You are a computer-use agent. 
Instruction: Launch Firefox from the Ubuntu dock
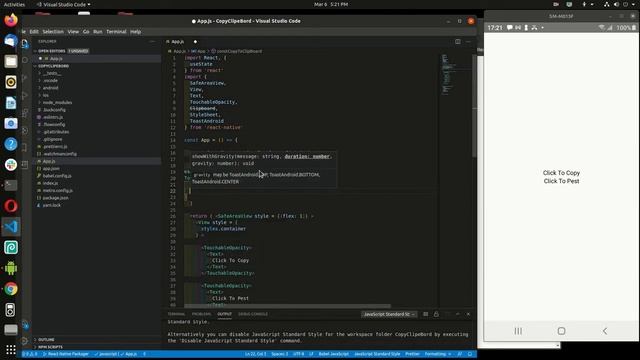[11, 20]
